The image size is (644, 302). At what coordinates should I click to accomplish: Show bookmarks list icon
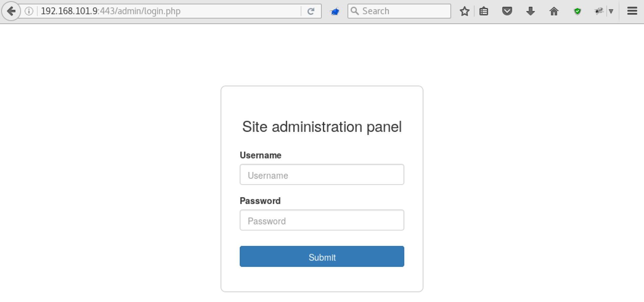click(x=484, y=11)
